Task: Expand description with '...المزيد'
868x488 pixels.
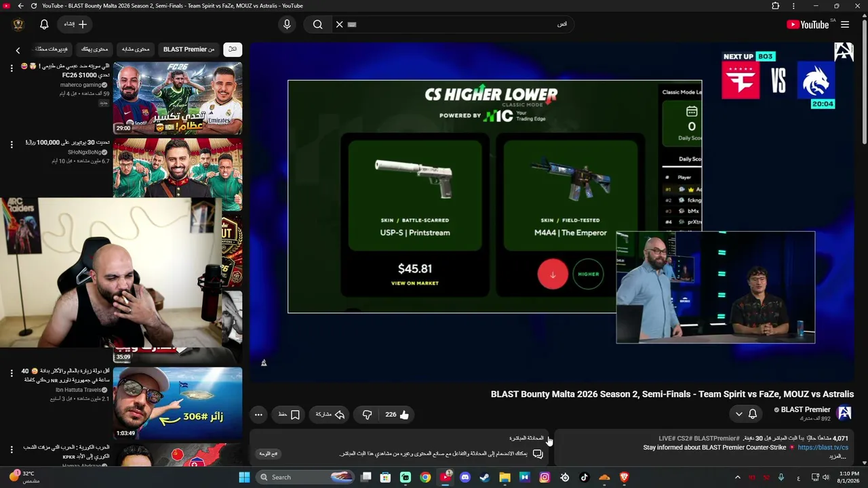Action: [x=838, y=457]
